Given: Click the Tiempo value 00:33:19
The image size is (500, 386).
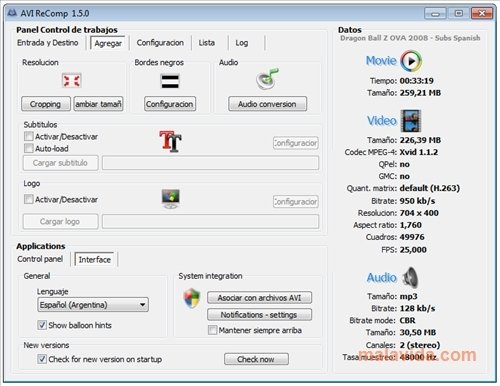Looking at the screenshot, I should 417,81.
